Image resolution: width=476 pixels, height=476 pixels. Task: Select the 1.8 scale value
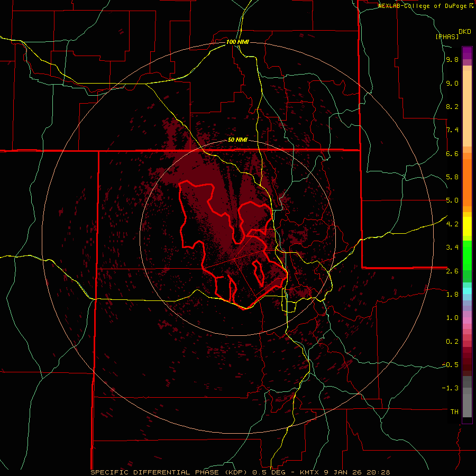pos(452,295)
